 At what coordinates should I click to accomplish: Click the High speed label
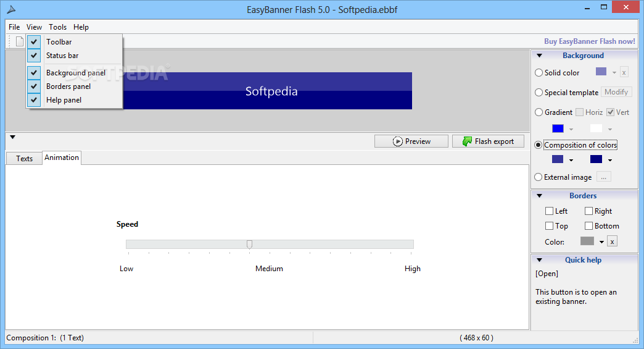click(412, 269)
